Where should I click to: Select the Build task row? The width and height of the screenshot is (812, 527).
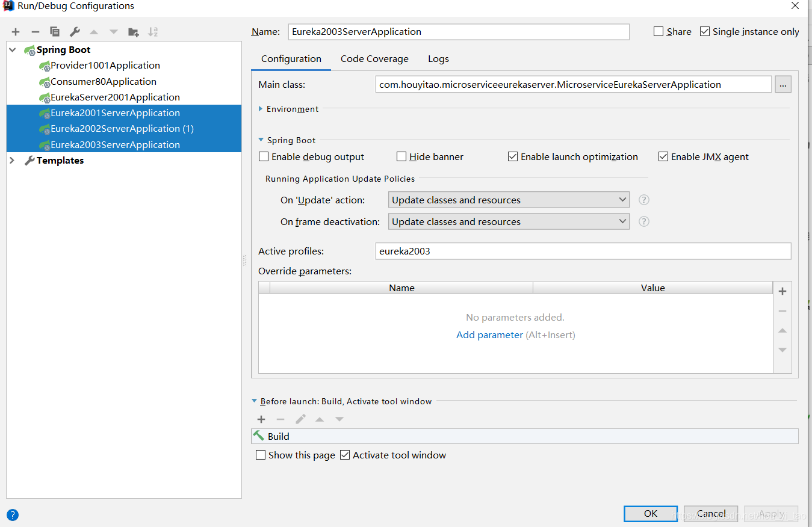pos(525,436)
